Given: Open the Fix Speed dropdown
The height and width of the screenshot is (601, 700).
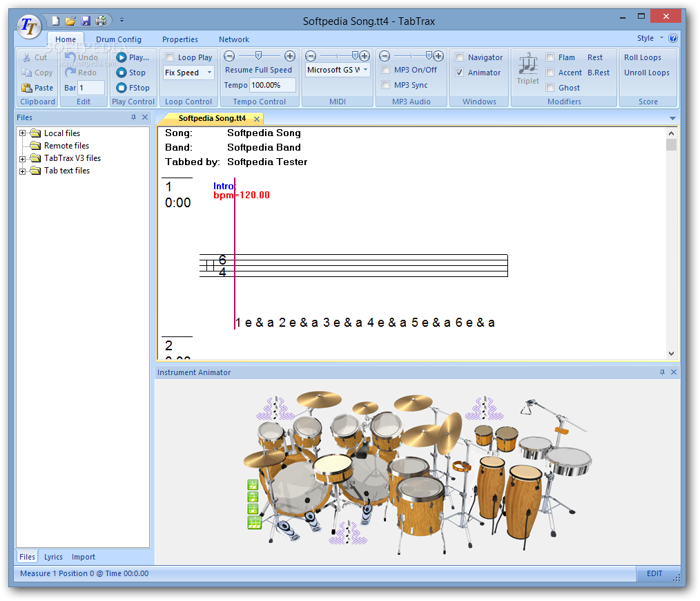Looking at the screenshot, I should click(x=209, y=73).
